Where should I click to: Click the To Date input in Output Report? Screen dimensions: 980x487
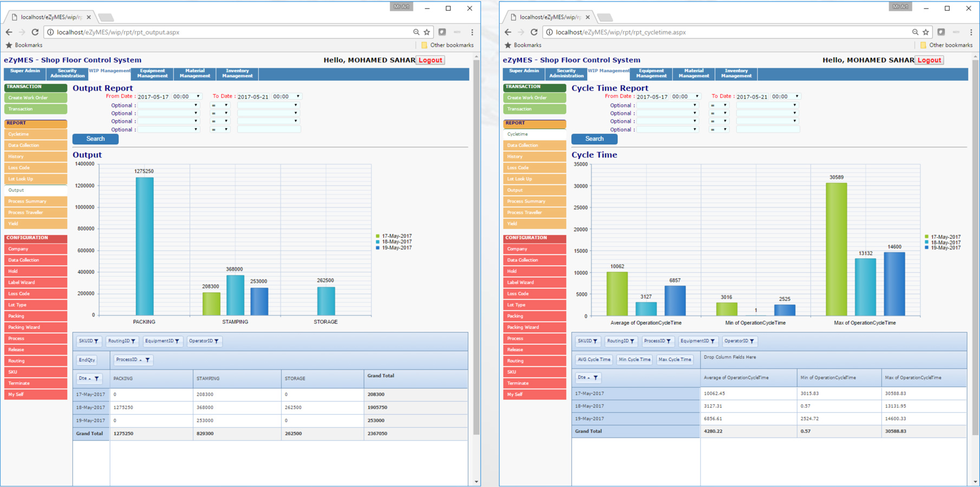[253, 97]
